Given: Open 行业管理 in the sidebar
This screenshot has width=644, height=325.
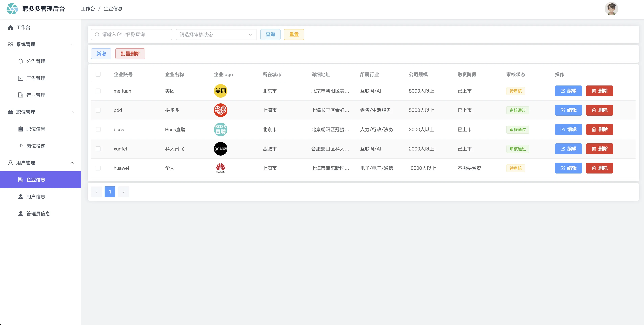Looking at the screenshot, I should pyautogui.click(x=36, y=95).
